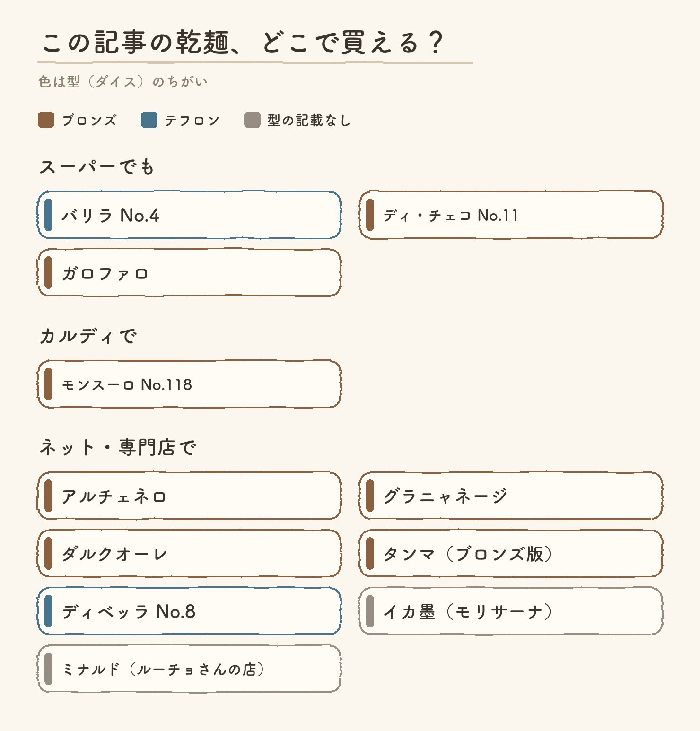Click the 型の記載なし gray legend swatch
This screenshot has height=731, width=700.
click(x=252, y=120)
